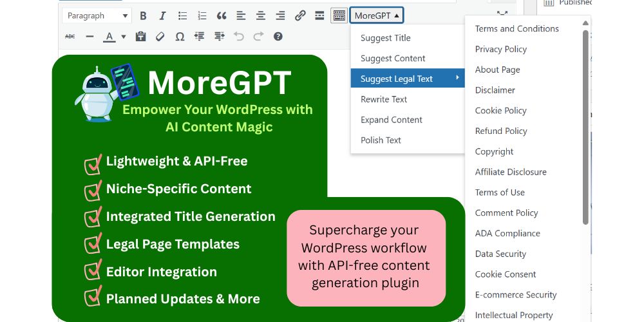Click the legal submenu scrollbar thumb

click(x=585, y=128)
